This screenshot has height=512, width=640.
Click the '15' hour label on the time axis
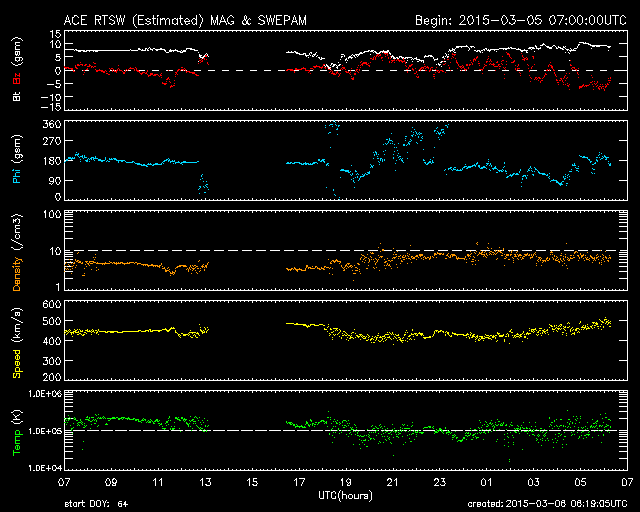tap(252, 483)
